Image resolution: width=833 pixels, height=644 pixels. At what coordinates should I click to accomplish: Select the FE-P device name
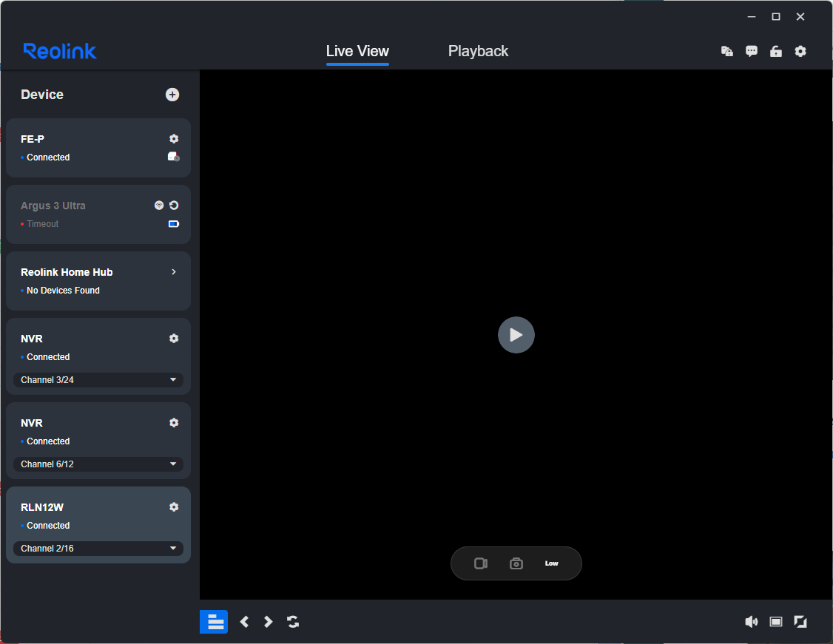click(33, 139)
